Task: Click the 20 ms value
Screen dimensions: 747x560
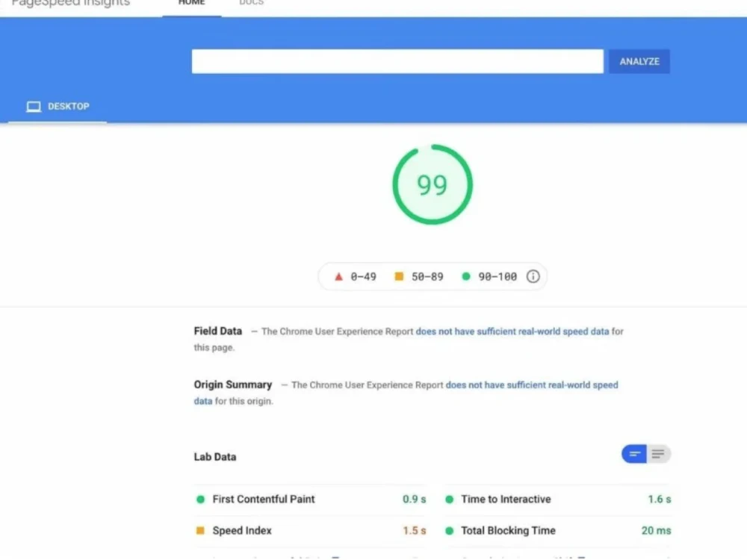Action: [656, 530]
